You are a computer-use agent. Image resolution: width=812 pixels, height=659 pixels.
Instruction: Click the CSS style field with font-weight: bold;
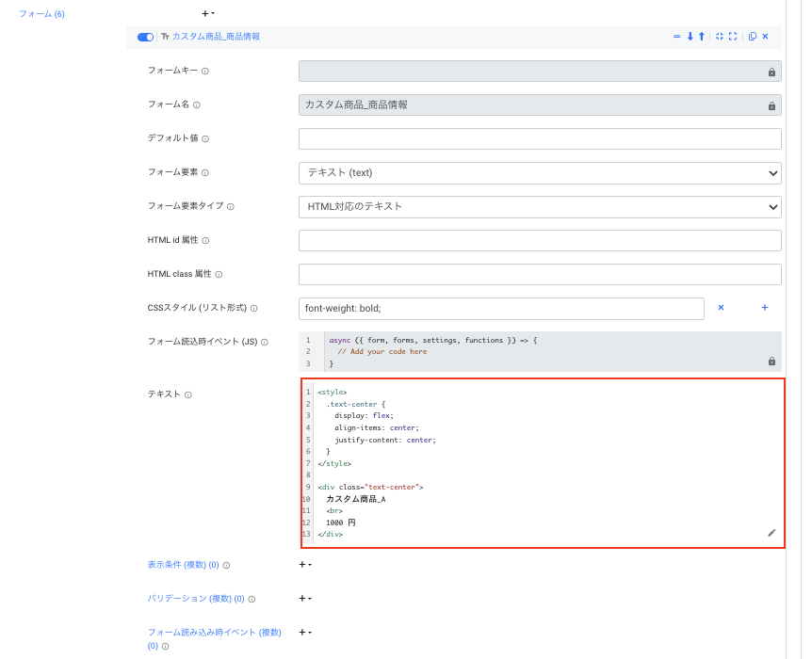pyautogui.click(x=501, y=309)
